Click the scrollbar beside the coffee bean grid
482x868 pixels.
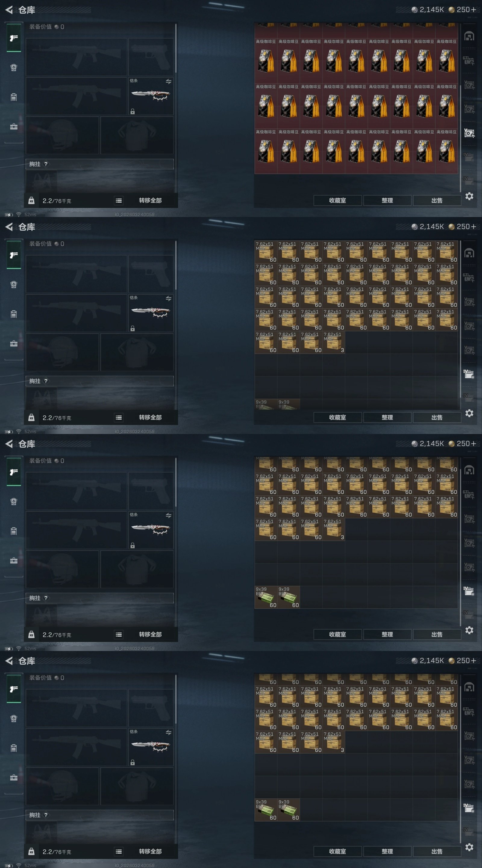pyautogui.click(x=460, y=138)
